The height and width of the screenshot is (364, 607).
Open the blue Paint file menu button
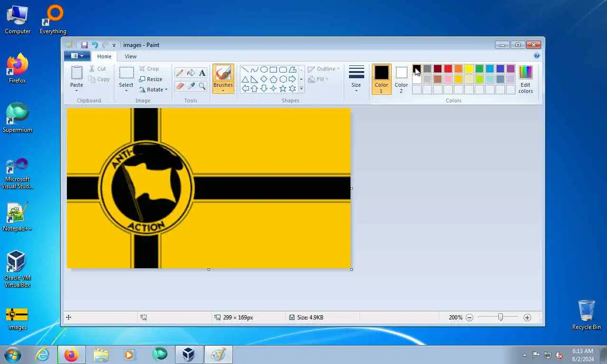coord(77,56)
